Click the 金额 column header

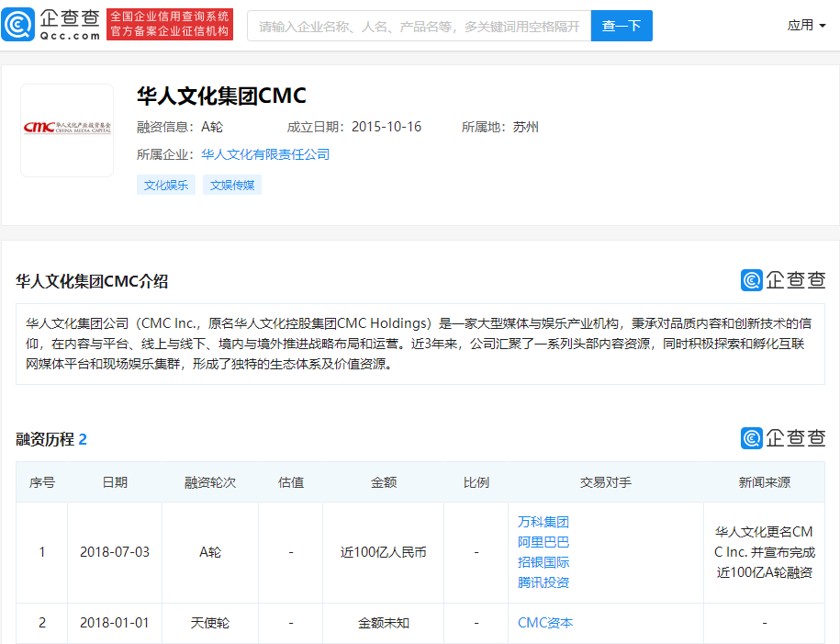384,482
